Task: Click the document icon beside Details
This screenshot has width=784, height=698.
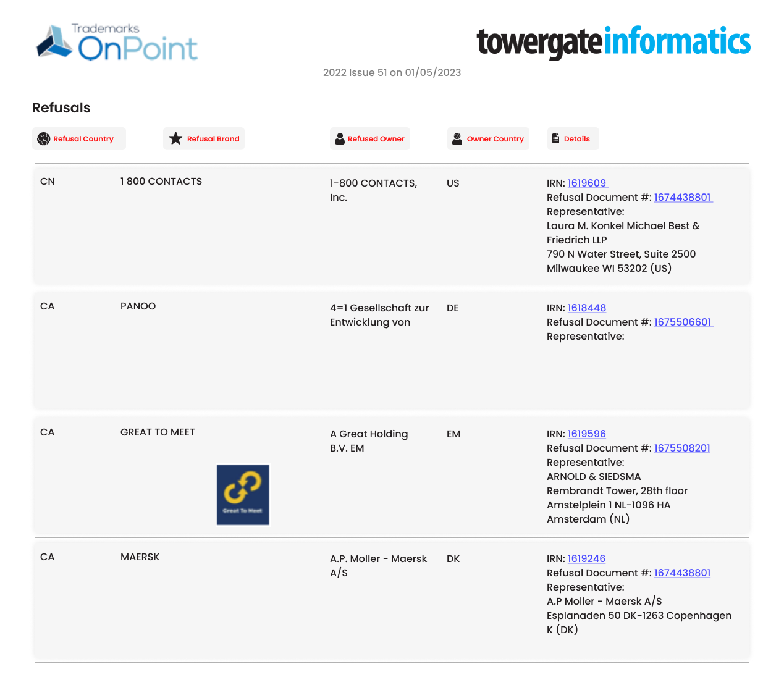Action: coord(556,138)
